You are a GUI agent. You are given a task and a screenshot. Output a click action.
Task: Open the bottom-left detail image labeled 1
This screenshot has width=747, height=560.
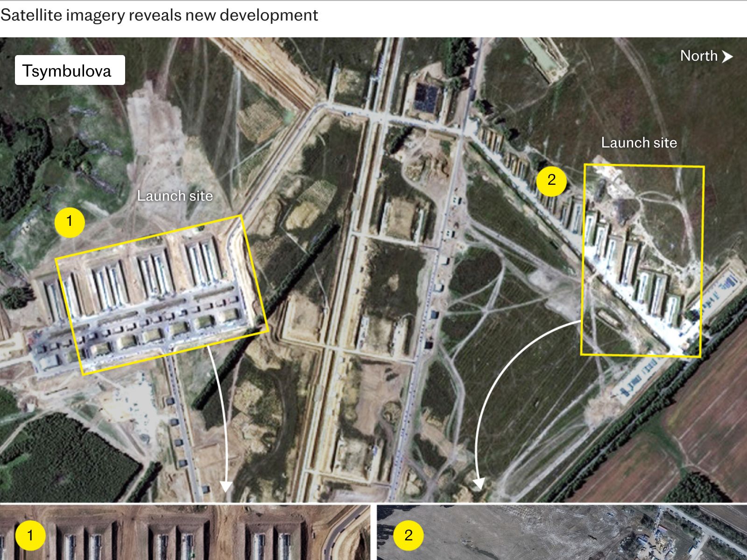point(185,532)
